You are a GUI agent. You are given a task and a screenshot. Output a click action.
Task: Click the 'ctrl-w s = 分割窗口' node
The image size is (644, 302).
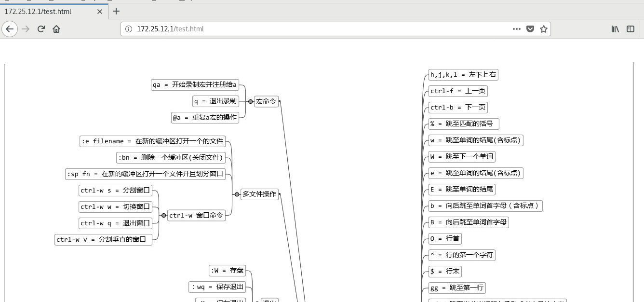115,191
